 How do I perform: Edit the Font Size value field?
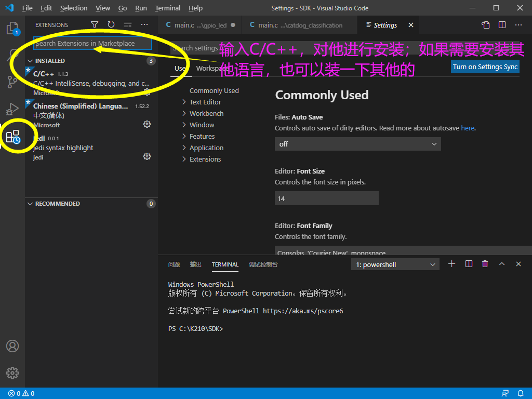pos(326,198)
